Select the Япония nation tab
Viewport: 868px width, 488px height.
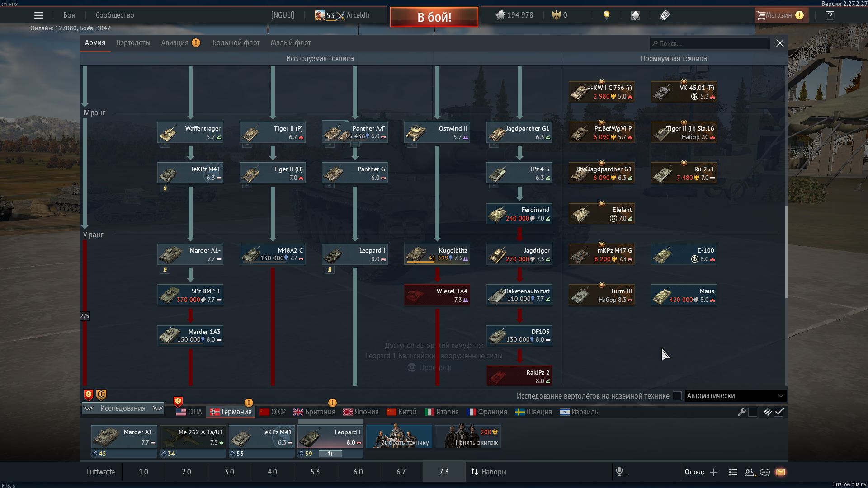[361, 412]
